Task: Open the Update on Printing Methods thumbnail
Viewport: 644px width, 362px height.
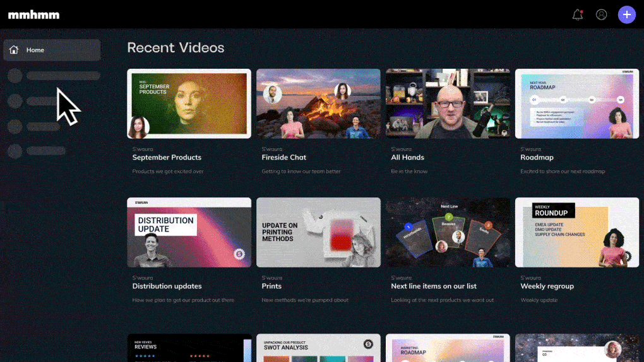Action: point(318,232)
